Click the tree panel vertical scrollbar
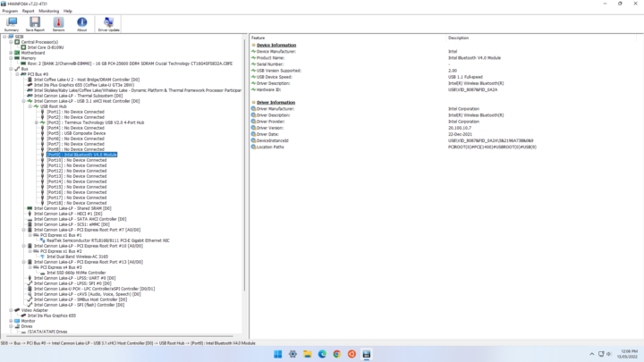Image resolution: width=644 pixels, height=362 pixels. pos(245,164)
